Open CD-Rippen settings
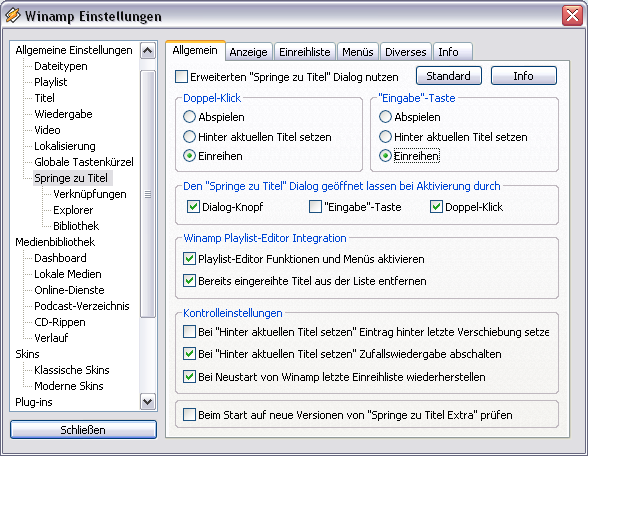The width and height of the screenshot is (640, 512). coord(60,322)
